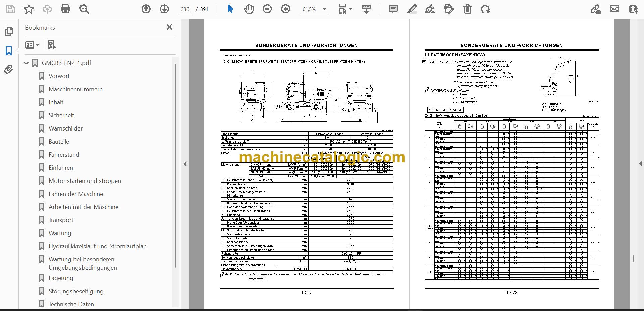
Task: Open the zoom level dropdown
Action: tap(324, 9)
